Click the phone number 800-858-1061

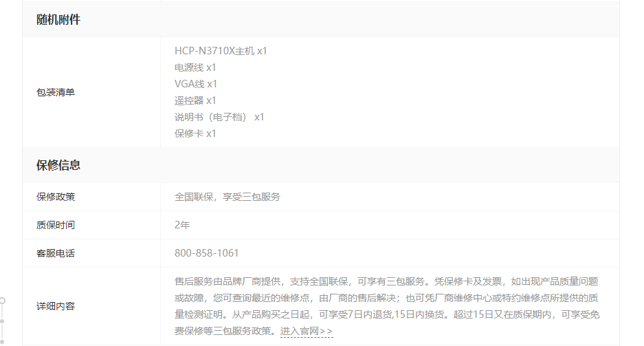207,253
